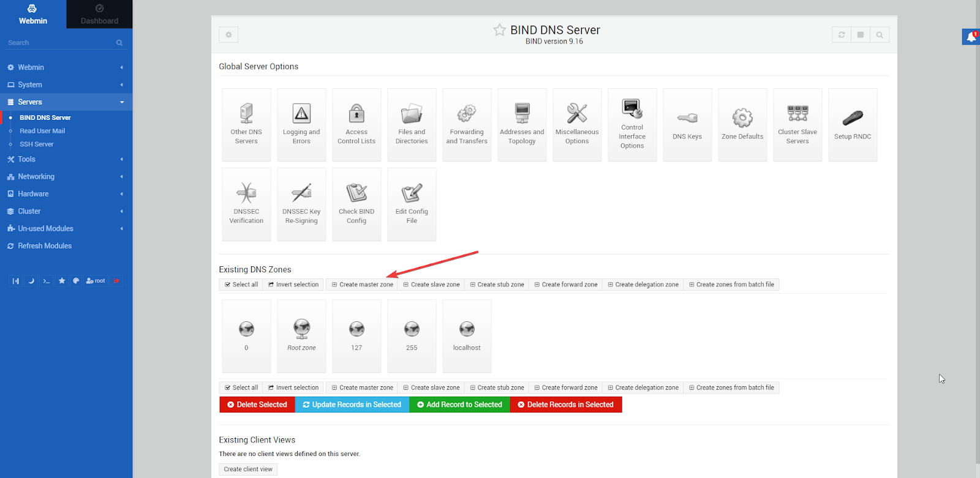The height and width of the screenshot is (478, 980).
Task: Click Create zones from batch file above zones
Action: pyautogui.click(x=731, y=285)
